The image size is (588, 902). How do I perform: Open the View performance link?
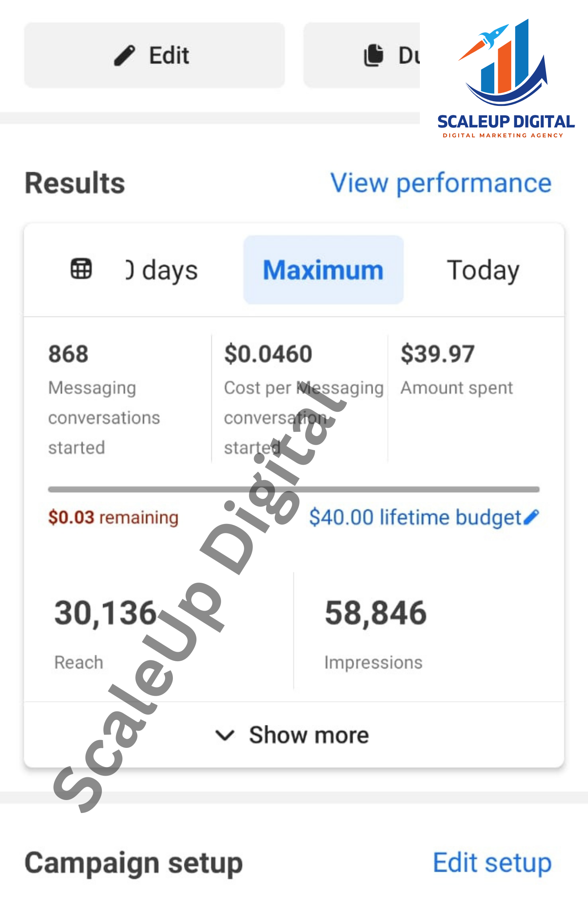tap(441, 183)
